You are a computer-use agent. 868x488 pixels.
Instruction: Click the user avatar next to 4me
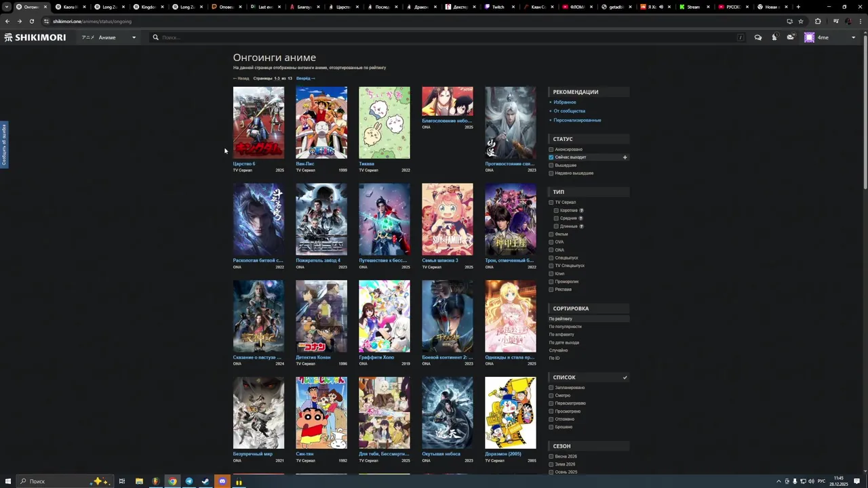point(809,37)
